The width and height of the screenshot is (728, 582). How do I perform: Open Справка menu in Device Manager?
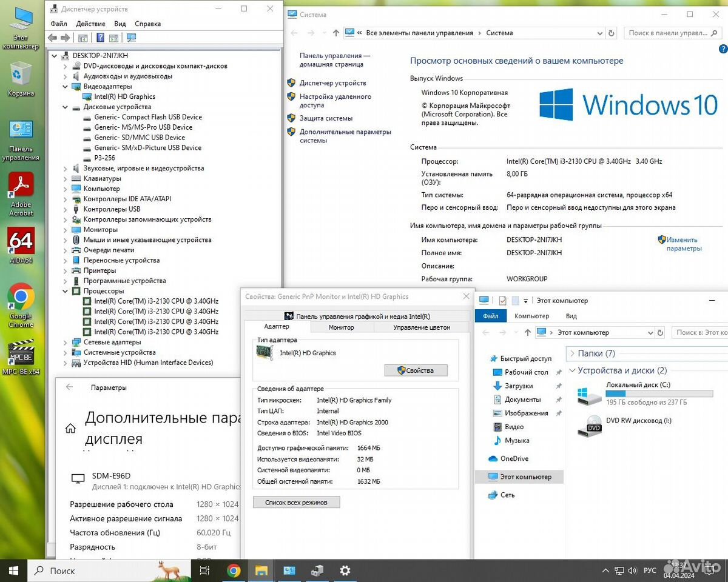(x=148, y=24)
